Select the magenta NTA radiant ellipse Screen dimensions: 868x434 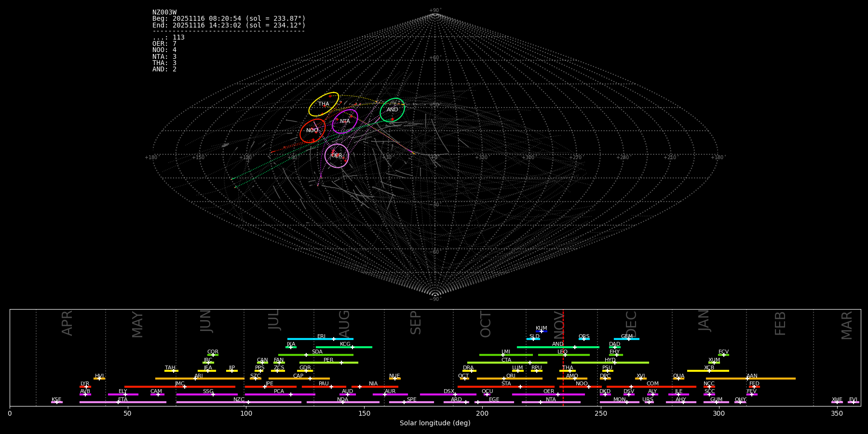tap(345, 122)
